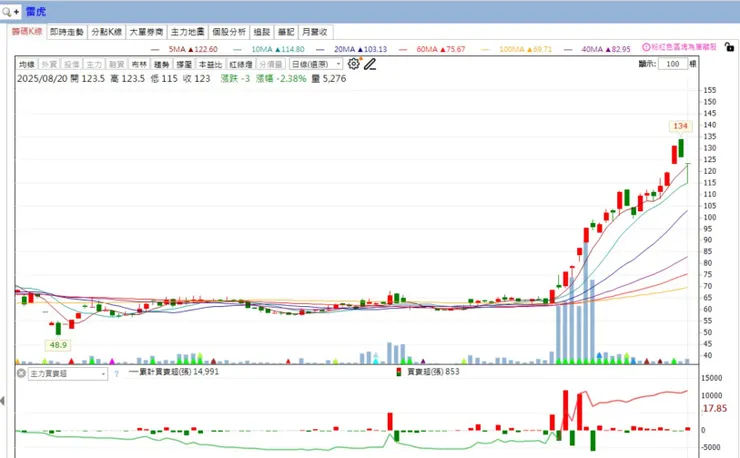The height and width of the screenshot is (458, 740).
Task: Click the 48.9 low price label
Action: coord(58,345)
